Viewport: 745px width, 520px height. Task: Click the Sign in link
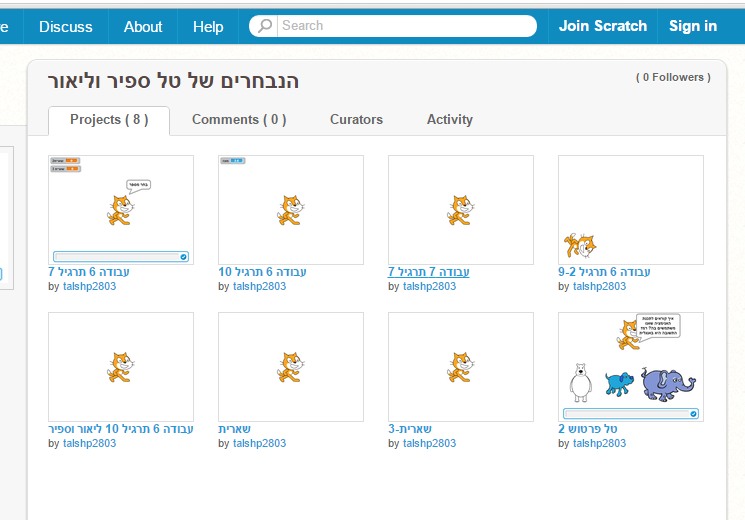click(x=693, y=26)
